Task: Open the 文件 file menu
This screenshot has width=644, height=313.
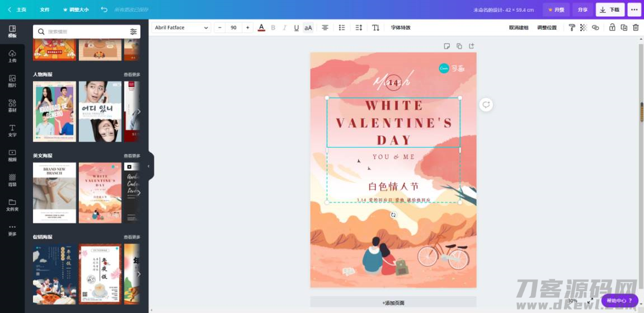Action: (x=45, y=10)
